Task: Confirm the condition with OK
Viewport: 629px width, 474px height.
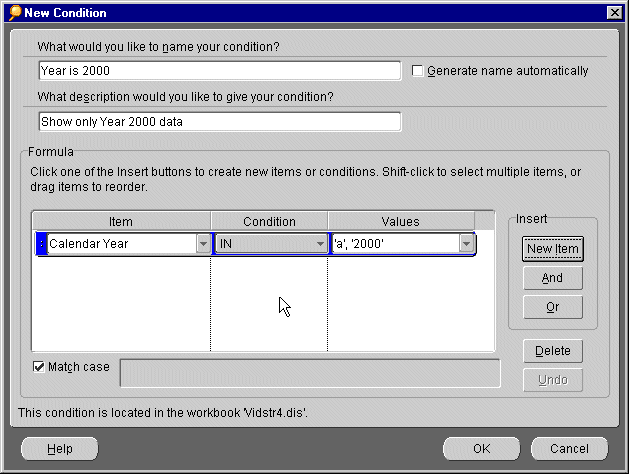Action: (481, 449)
